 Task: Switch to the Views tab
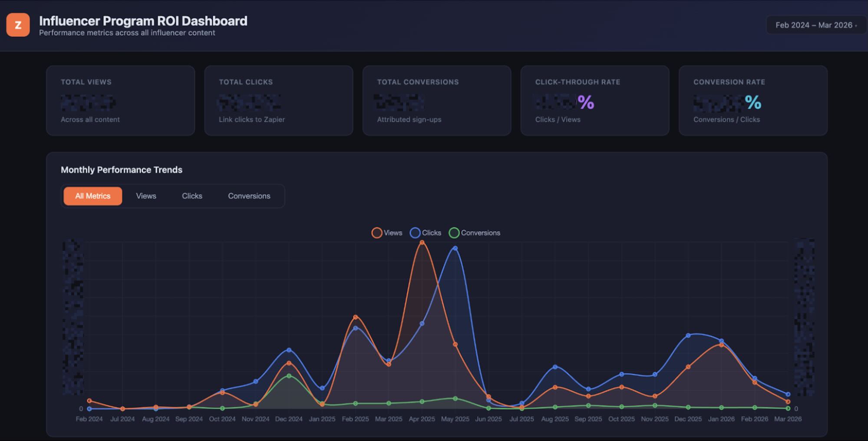click(146, 196)
